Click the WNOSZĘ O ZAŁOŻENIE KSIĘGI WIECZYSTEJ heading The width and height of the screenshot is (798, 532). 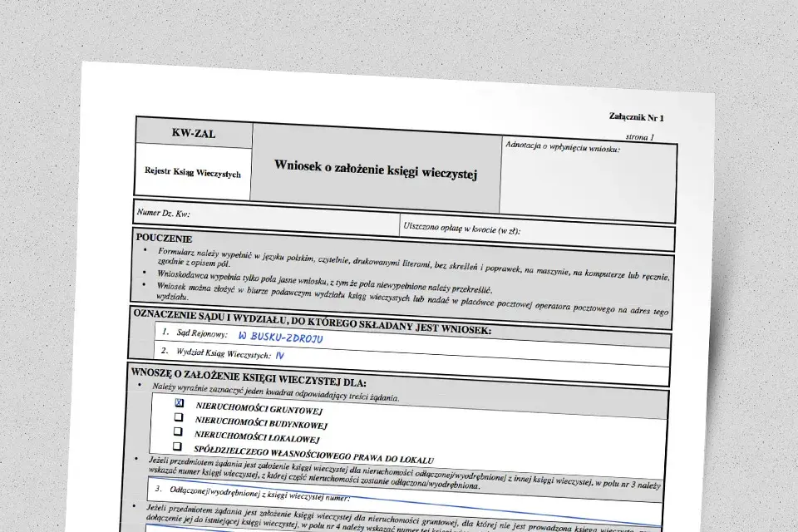[249, 377]
